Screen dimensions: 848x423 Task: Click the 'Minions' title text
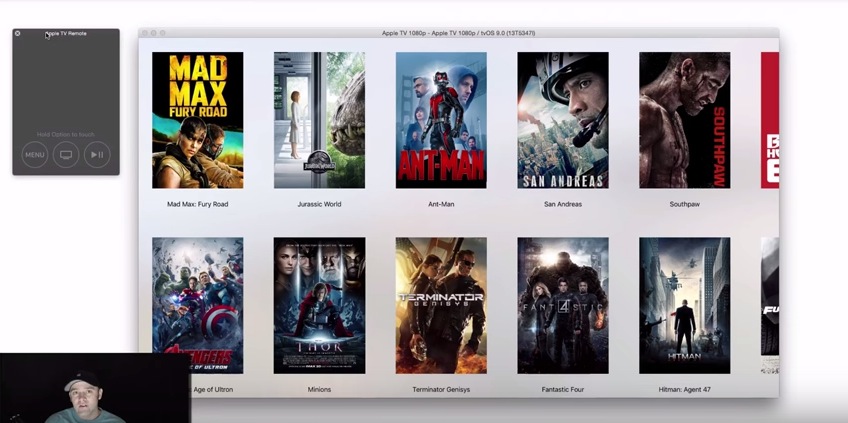pyautogui.click(x=319, y=389)
